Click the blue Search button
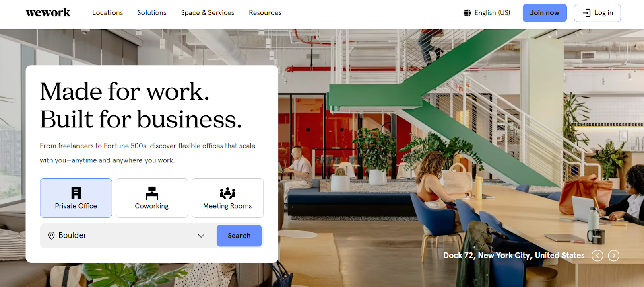Image resolution: width=644 pixels, height=287 pixels. click(239, 236)
